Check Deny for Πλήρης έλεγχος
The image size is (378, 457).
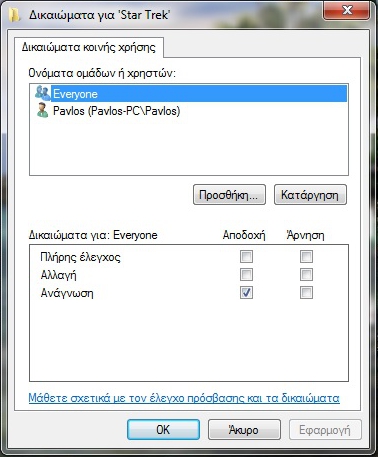[x=306, y=257]
